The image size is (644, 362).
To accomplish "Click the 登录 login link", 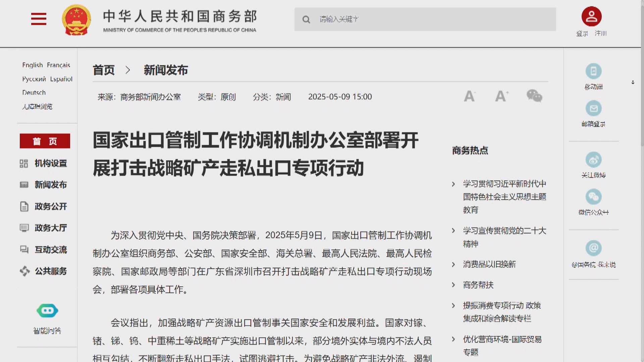I will (x=581, y=34).
